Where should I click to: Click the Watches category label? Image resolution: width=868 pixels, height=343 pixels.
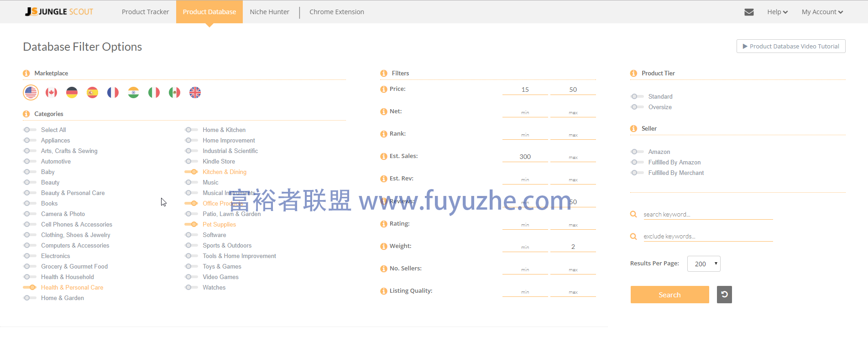point(214,287)
